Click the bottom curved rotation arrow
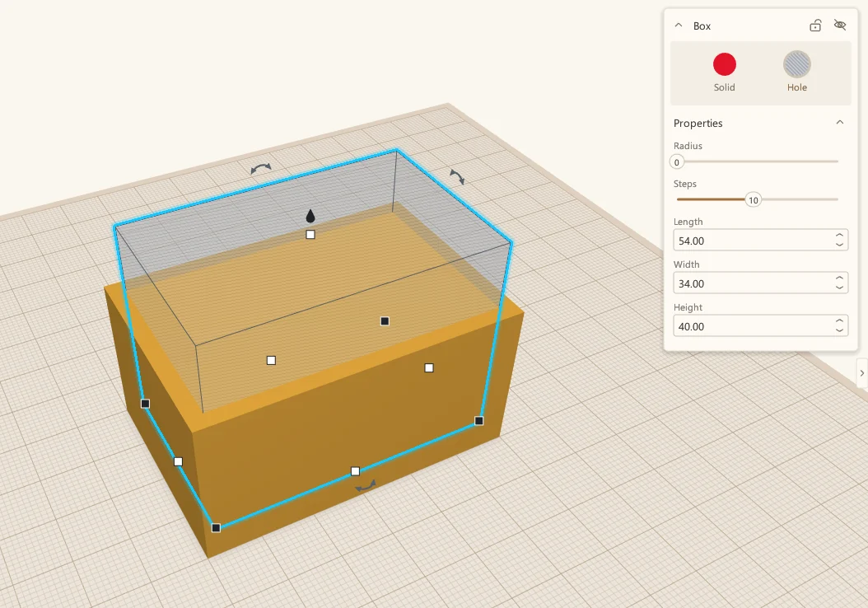868x608 pixels. (366, 486)
